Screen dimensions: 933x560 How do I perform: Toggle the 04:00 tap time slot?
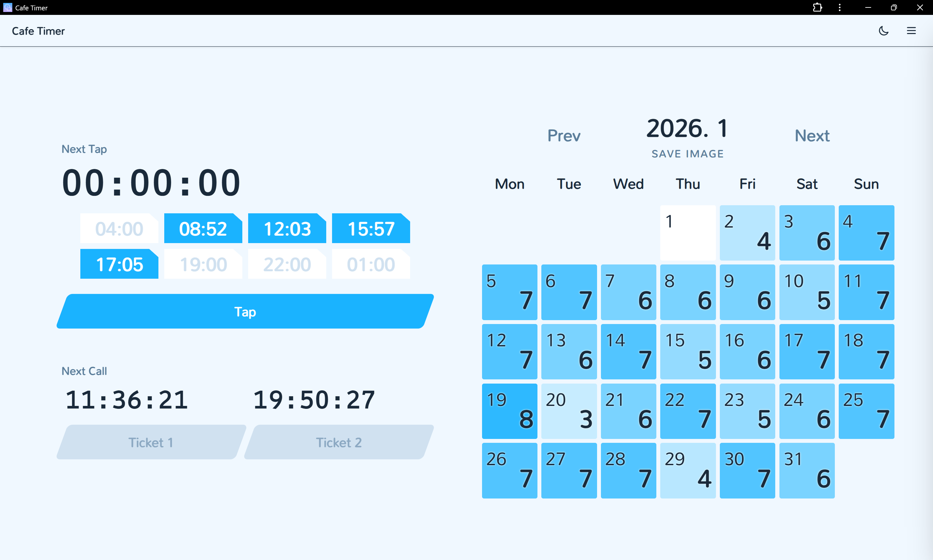click(x=119, y=229)
